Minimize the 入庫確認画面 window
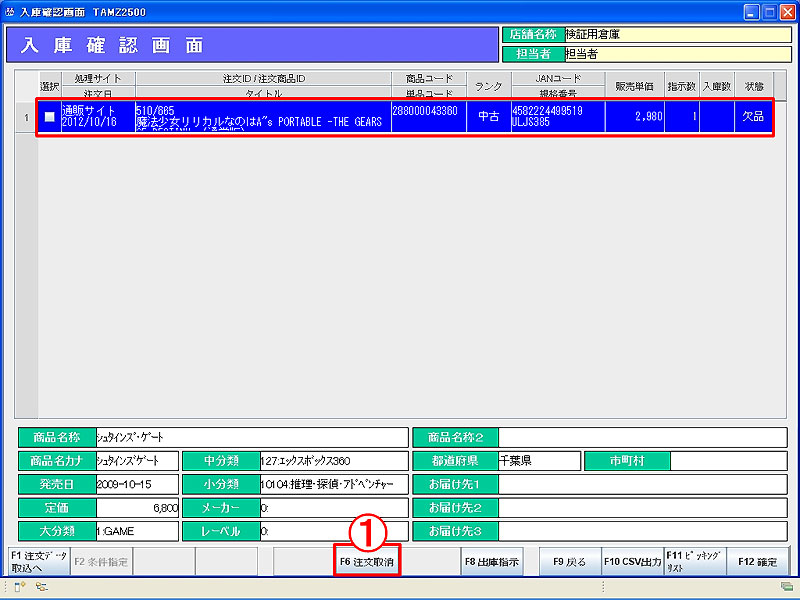Image resolution: width=800 pixels, height=600 pixels. [752, 11]
